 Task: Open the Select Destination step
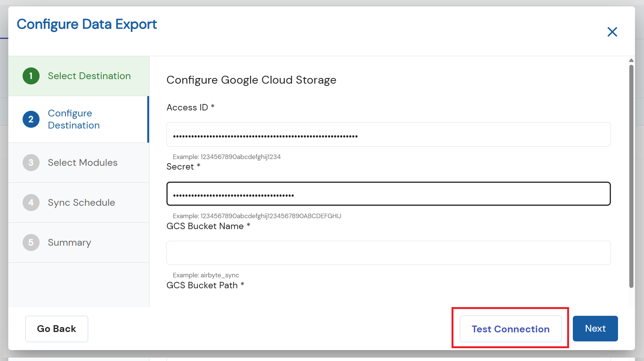click(x=79, y=76)
